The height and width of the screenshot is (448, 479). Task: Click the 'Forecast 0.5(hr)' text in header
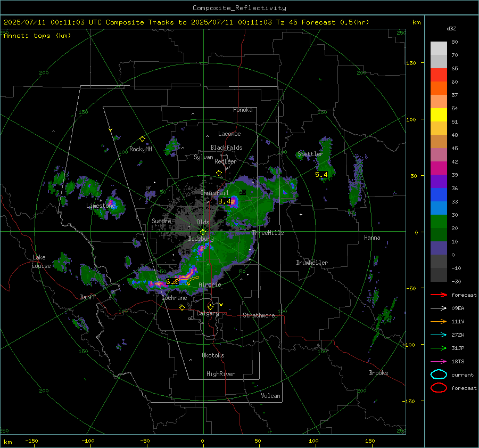335,22
